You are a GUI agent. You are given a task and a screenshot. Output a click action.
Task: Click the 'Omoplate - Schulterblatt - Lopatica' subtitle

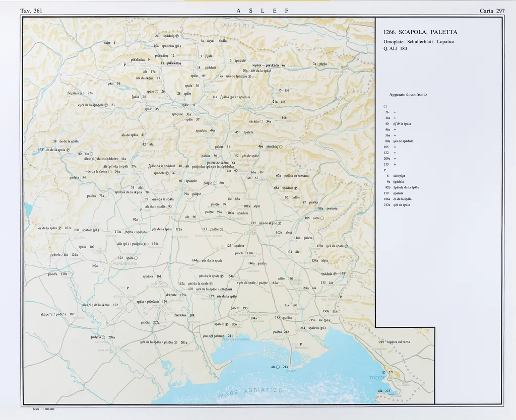coord(419,41)
